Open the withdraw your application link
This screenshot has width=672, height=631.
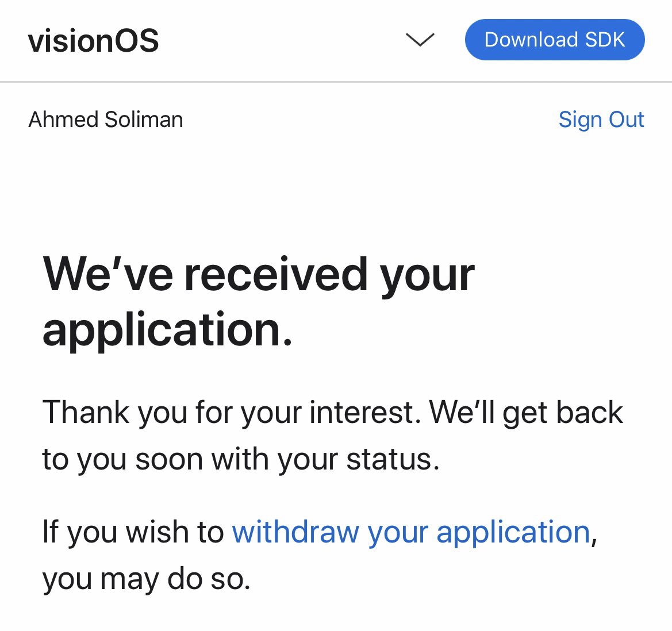pyautogui.click(x=411, y=532)
